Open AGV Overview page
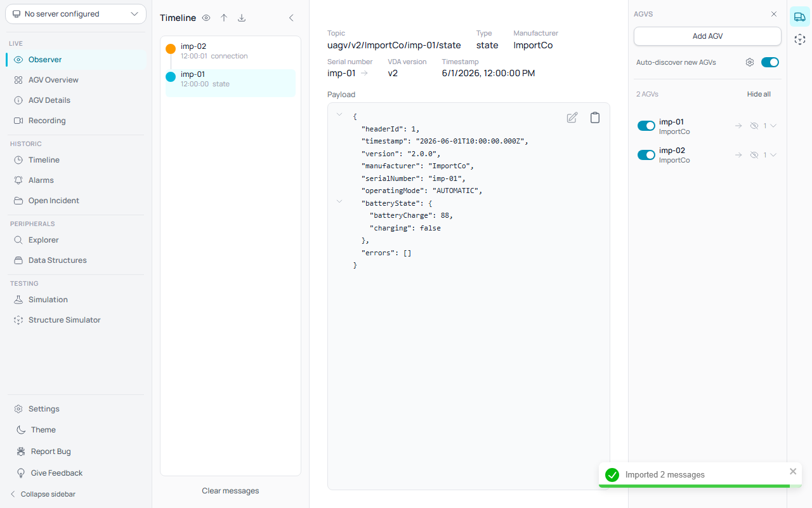812x508 pixels. 76,80
